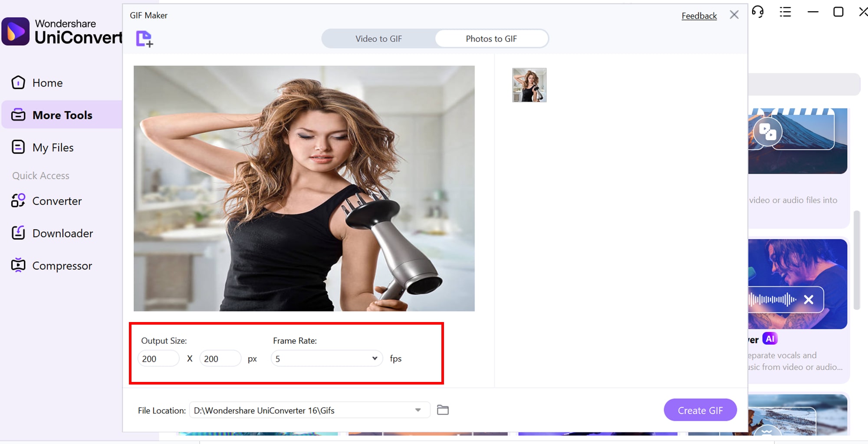Click the Create GIF button

[700, 410]
